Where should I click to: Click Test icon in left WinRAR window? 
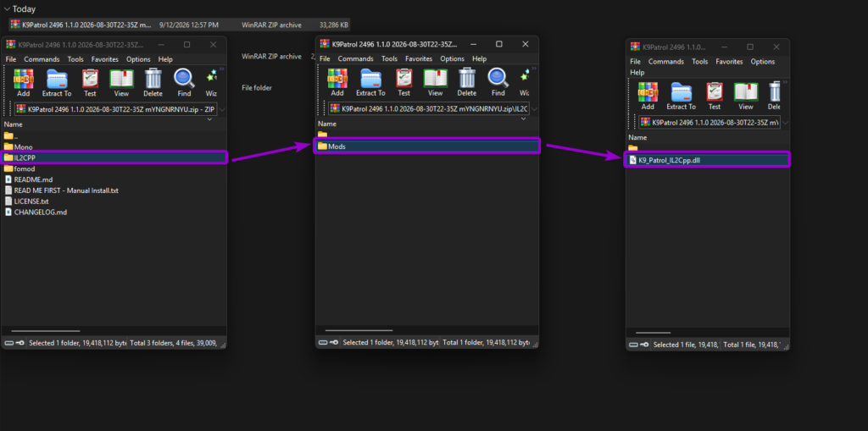point(90,83)
